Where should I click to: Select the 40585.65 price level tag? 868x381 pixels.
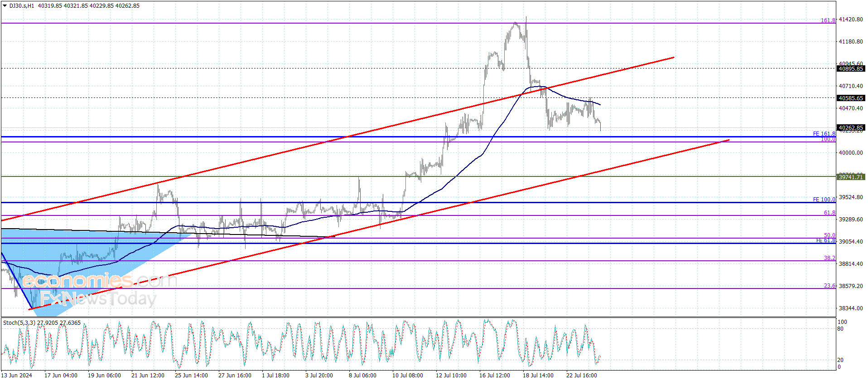click(x=851, y=98)
